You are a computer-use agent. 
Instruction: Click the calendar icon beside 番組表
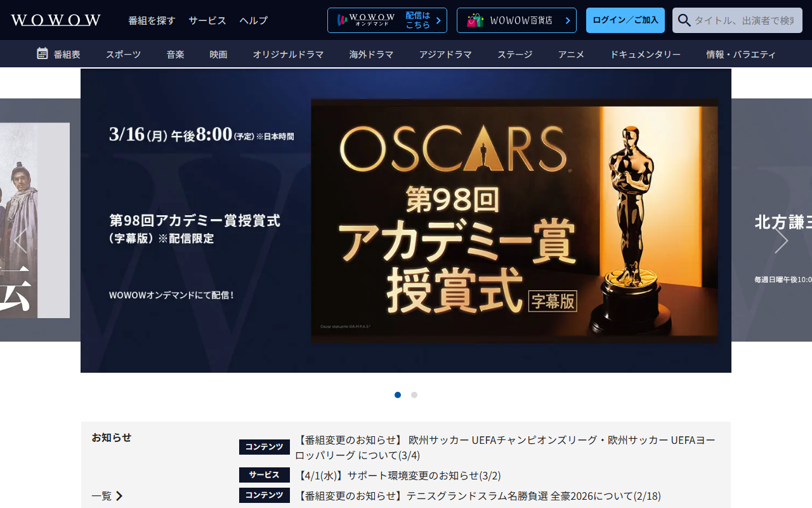coord(42,53)
